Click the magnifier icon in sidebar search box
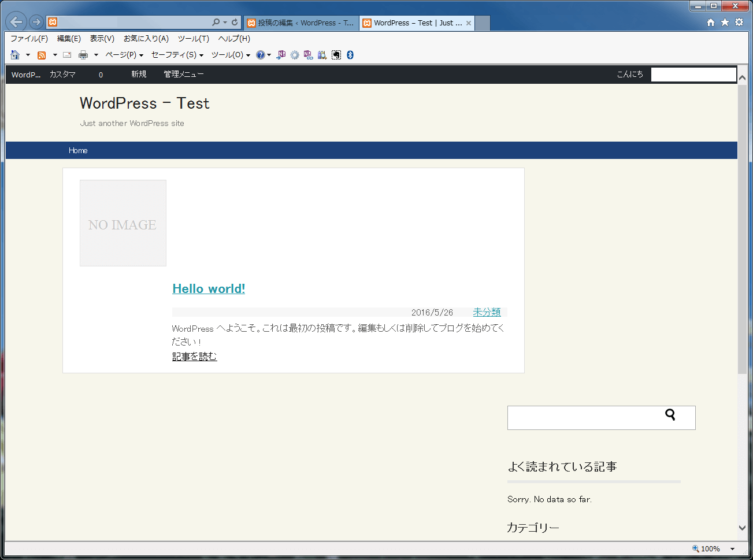 (670, 414)
